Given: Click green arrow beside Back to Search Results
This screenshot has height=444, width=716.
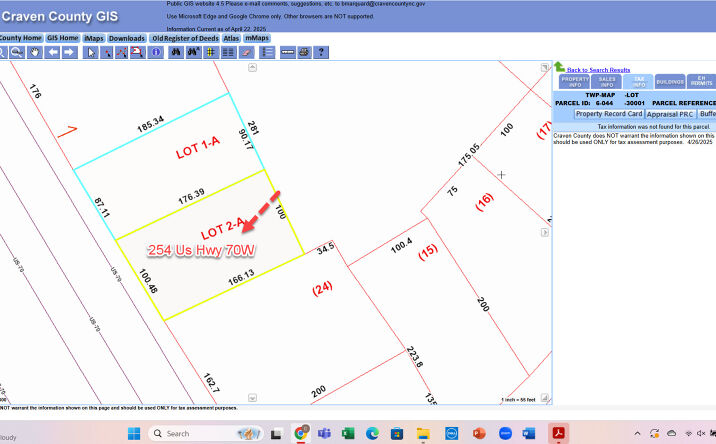Looking at the screenshot, I should click(559, 67).
